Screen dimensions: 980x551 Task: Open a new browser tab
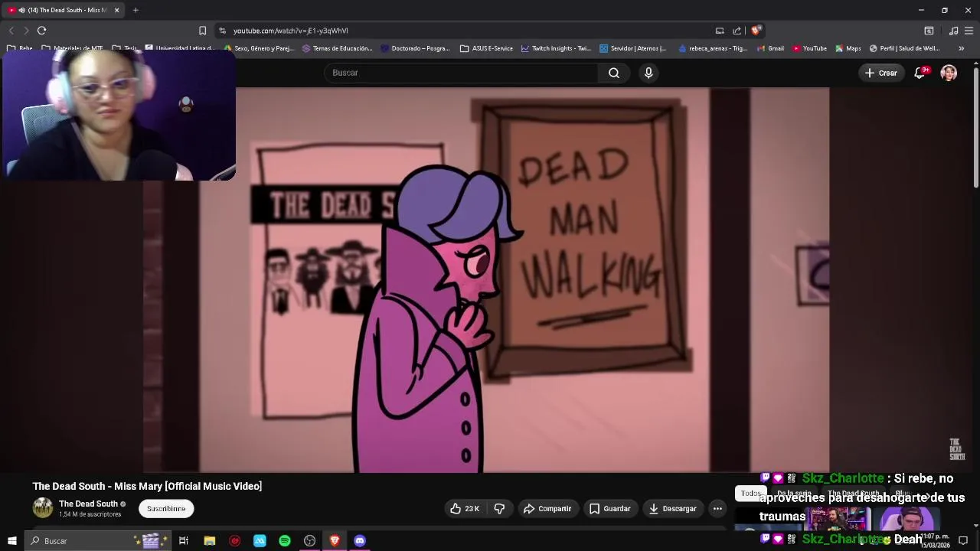coord(136,10)
